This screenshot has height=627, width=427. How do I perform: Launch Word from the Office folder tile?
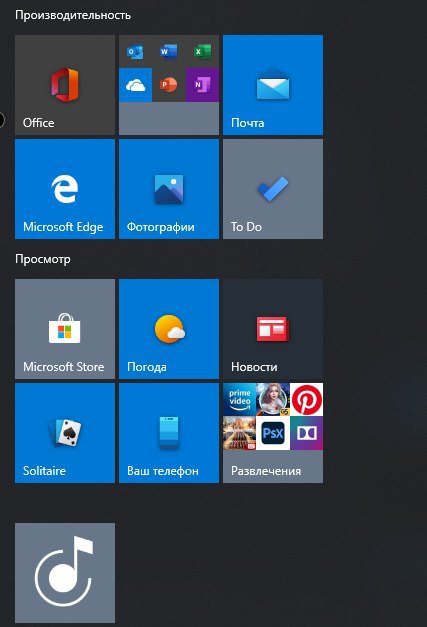169,52
